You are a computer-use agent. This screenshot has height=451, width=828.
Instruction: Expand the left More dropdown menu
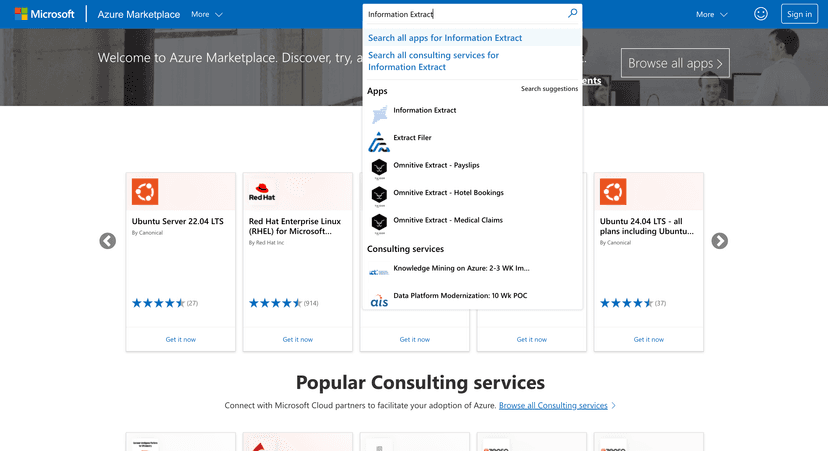(207, 14)
